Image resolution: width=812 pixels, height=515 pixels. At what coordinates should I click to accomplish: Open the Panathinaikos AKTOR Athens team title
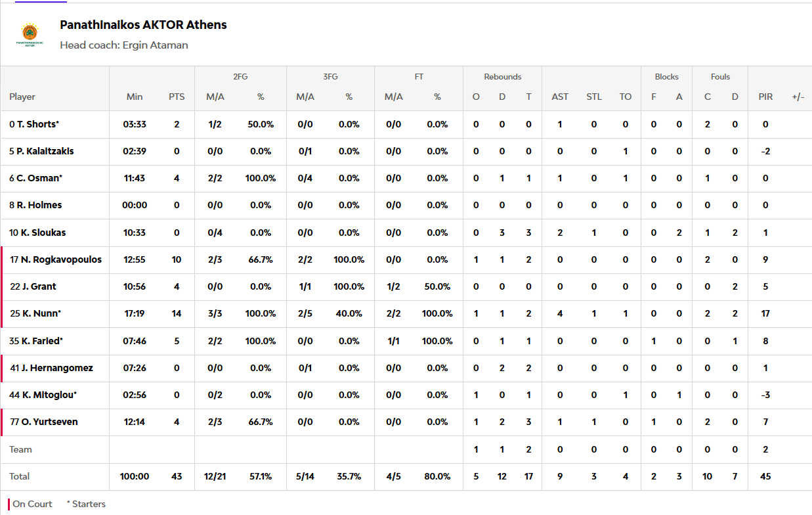tap(143, 25)
